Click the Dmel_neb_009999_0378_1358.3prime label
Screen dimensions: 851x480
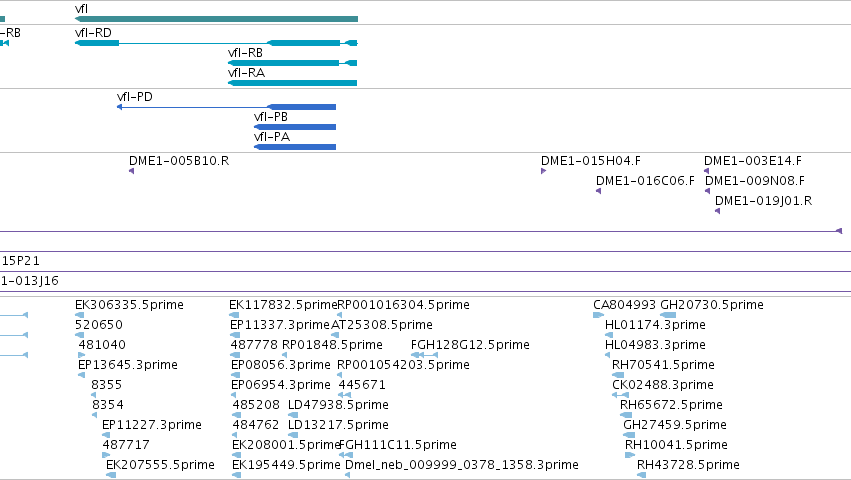(x=462, y=465)
